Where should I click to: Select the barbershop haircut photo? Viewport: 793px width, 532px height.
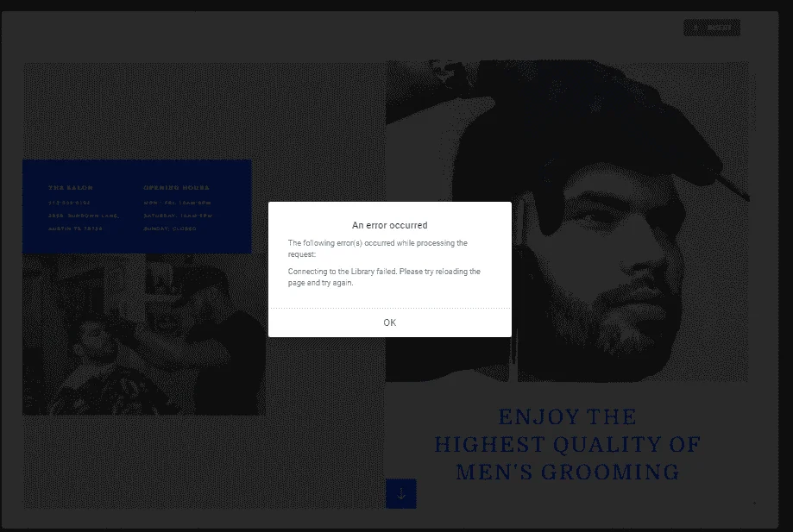click(x=143, y=335)
